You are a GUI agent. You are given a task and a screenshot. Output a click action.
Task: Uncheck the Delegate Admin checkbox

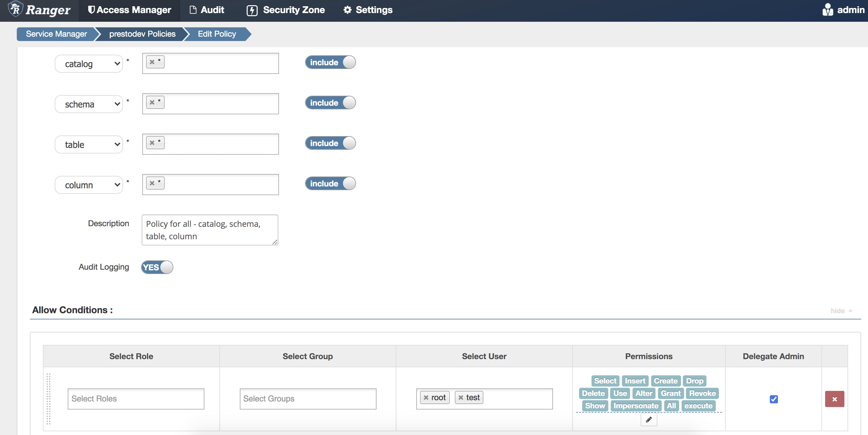[x=773, y=399]
